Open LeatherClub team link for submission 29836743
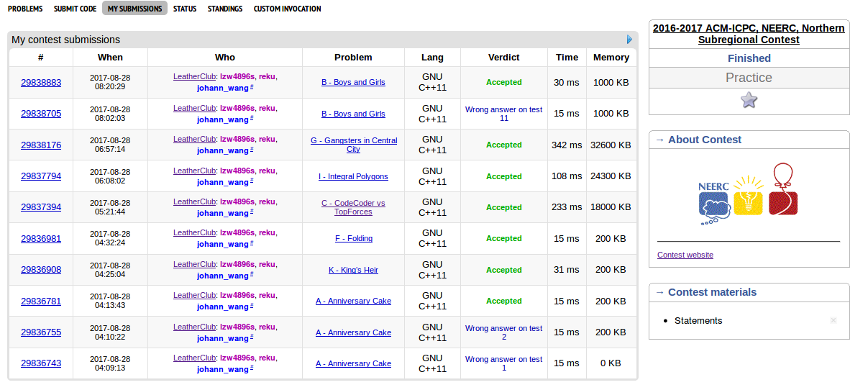 [194, 358]
